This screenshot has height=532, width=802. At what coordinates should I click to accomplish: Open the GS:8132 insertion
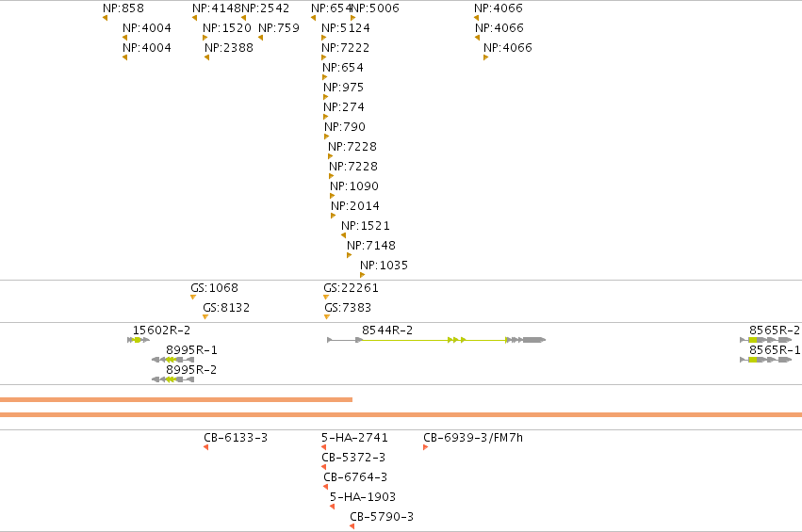226,308
